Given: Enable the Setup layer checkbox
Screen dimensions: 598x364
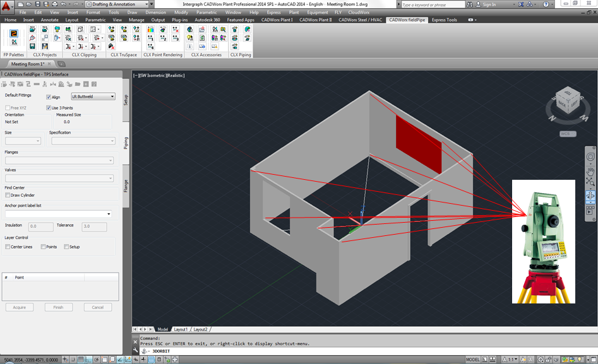Looking at the screenshot, I should coord(66,247).
